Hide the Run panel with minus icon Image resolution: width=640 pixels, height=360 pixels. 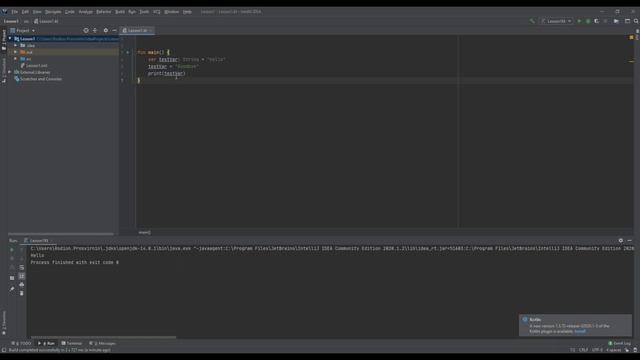[629, 241]
